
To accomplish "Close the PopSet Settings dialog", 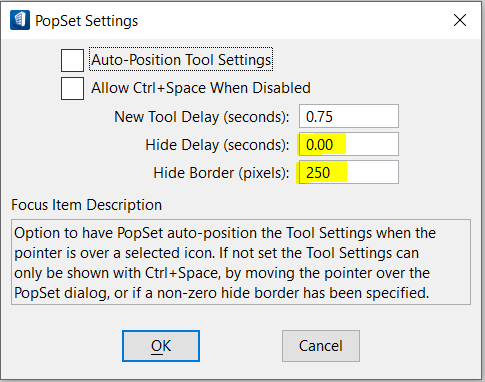I will click(x=460, y=20).
